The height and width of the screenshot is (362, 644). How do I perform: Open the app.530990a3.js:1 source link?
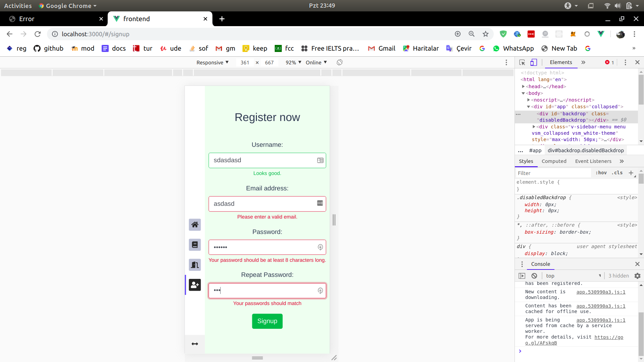[x=601, y=292]
